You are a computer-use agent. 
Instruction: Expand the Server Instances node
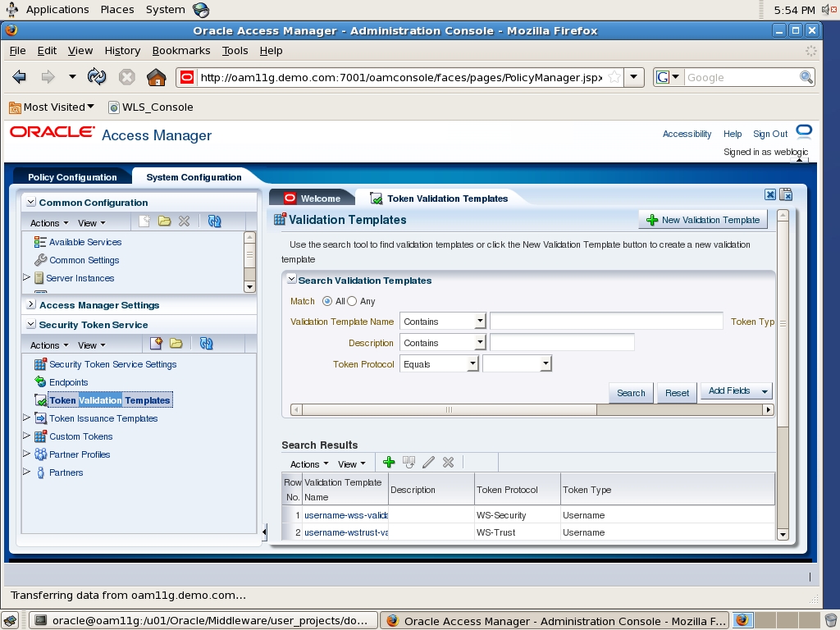[26, 277]
